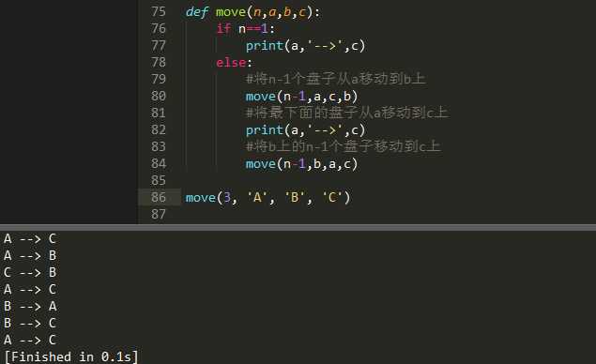
Task: Click line number 81 in the gutter
Action: pyautogui.click(x=159, y=113)
